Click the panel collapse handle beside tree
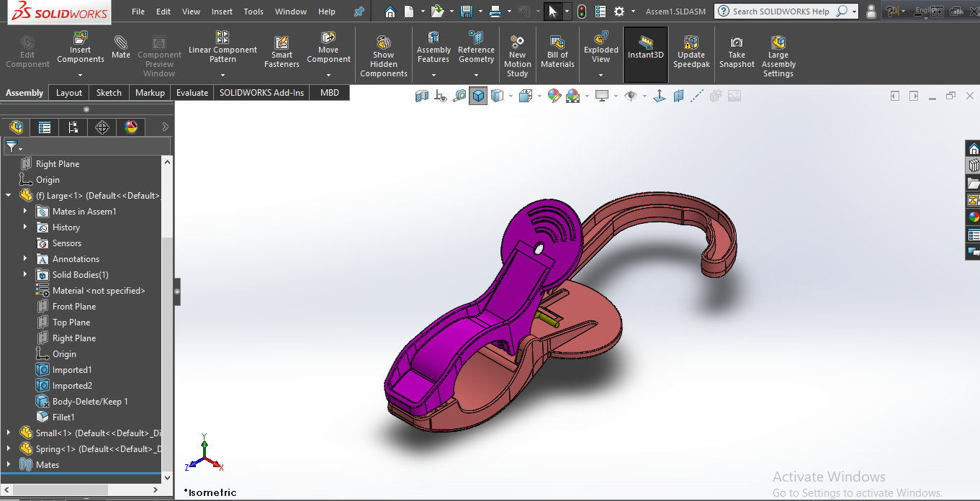 (177, 292)
